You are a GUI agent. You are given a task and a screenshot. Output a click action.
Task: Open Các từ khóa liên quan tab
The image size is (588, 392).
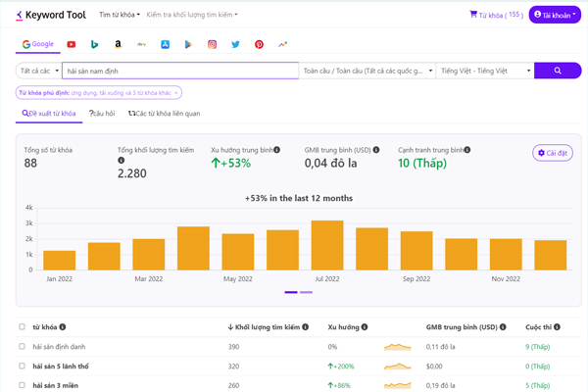point(165,114)
